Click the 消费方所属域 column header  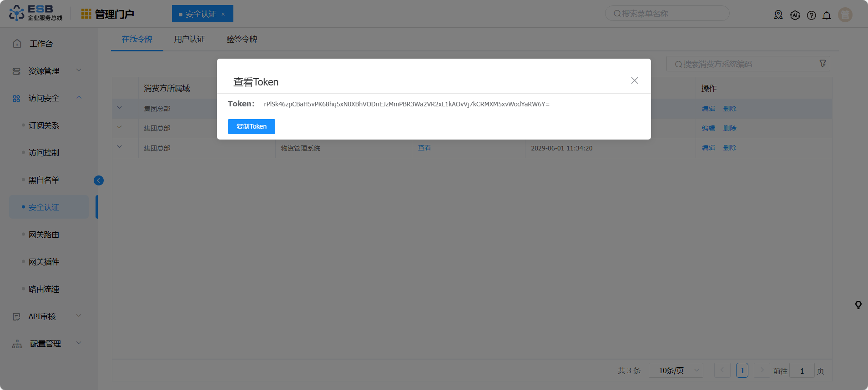(167, 88)
